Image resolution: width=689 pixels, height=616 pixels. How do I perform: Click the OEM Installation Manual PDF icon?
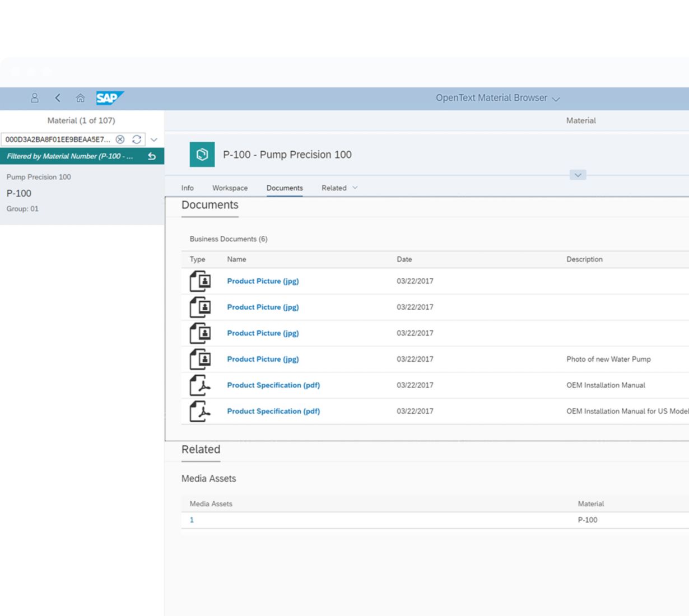click(200, 385)
